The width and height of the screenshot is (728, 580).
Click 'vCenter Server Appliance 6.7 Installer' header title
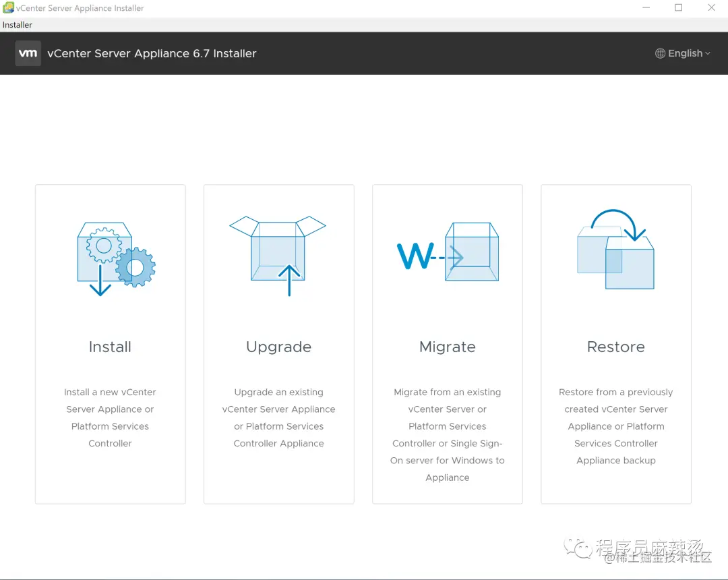(x=152, y=54)
